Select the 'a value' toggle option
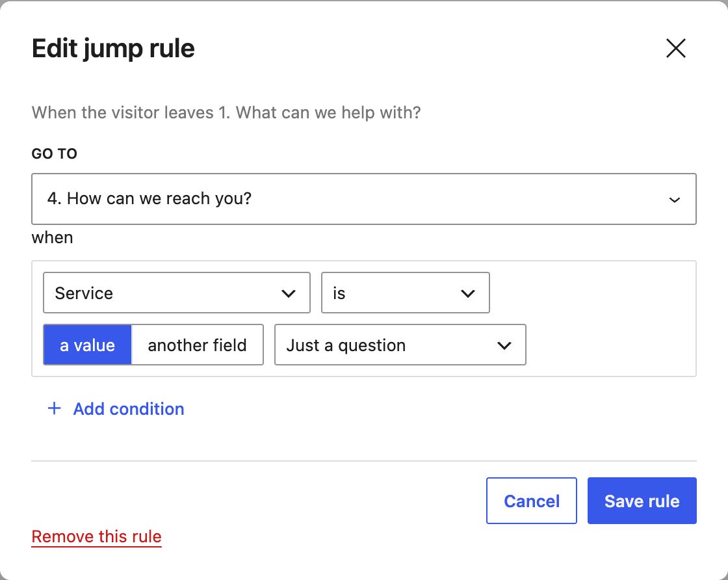728x580 pixels. (x=87, y=345)
